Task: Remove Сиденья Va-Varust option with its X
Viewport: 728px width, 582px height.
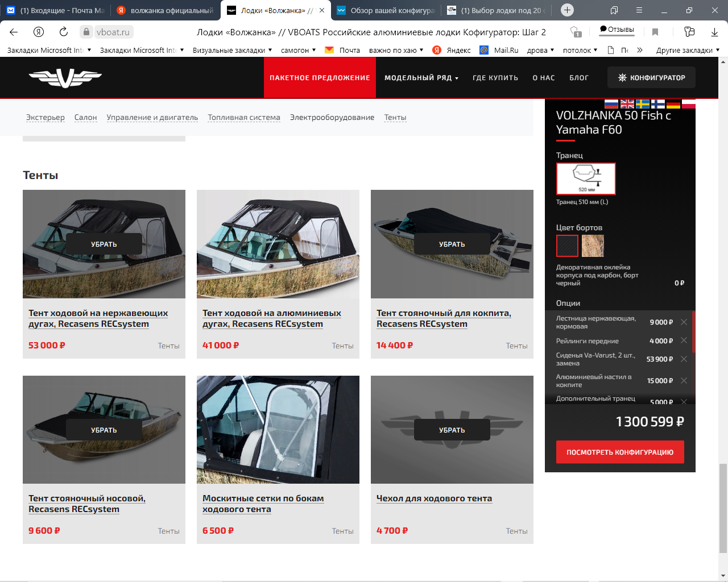Action: tap(684, 359)
